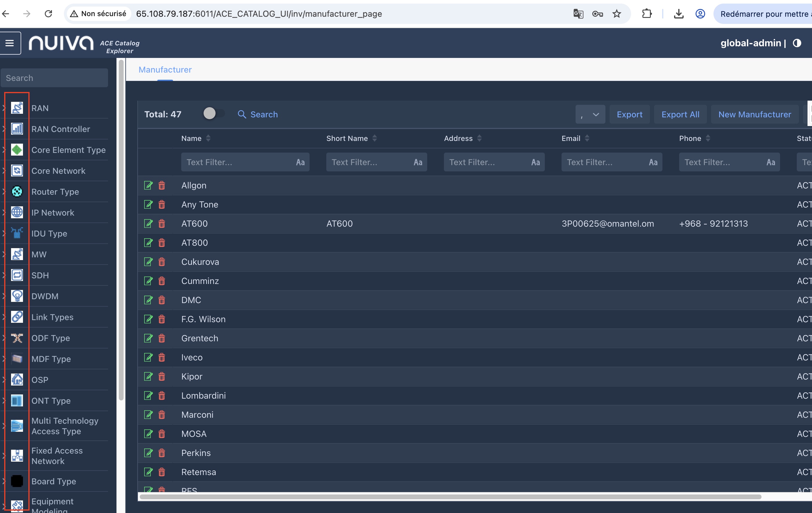Click the DWDM lightbulb sidebar icon

click(17, 296)
